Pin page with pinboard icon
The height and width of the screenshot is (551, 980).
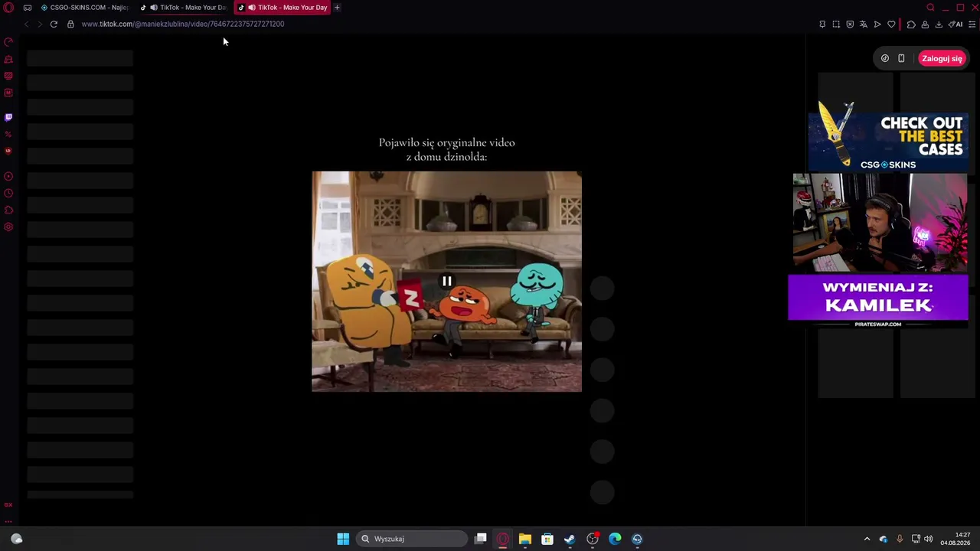(x=822, y=24)
